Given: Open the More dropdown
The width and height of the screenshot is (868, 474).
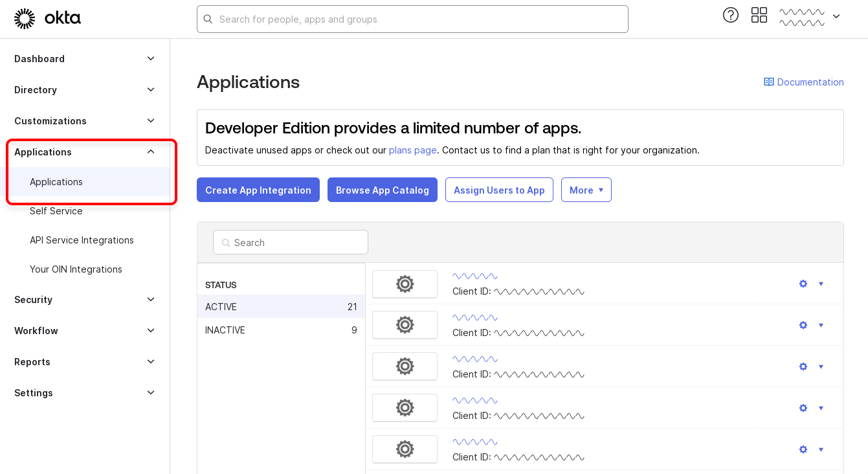Looking at the screenshot, I should pyautogui.click(x=586, y=190).
